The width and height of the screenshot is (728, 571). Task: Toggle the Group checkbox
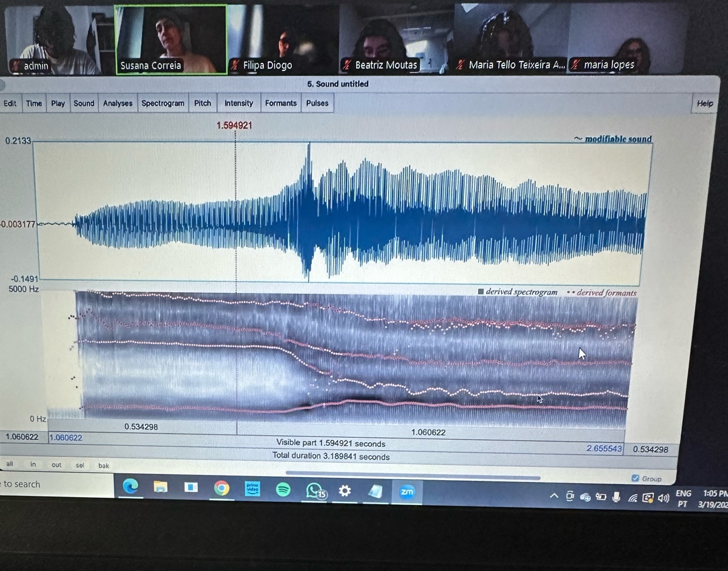(x=635, y=478)
